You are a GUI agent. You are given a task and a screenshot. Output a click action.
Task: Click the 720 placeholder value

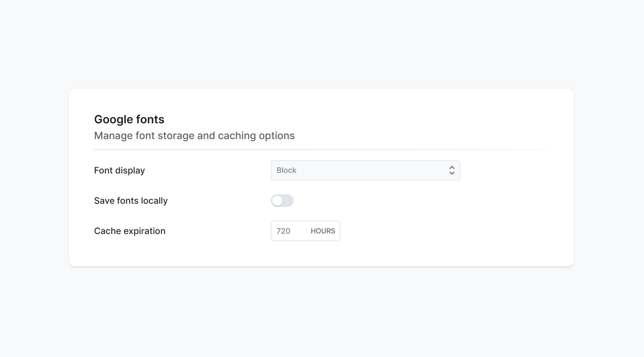[283, 231]
